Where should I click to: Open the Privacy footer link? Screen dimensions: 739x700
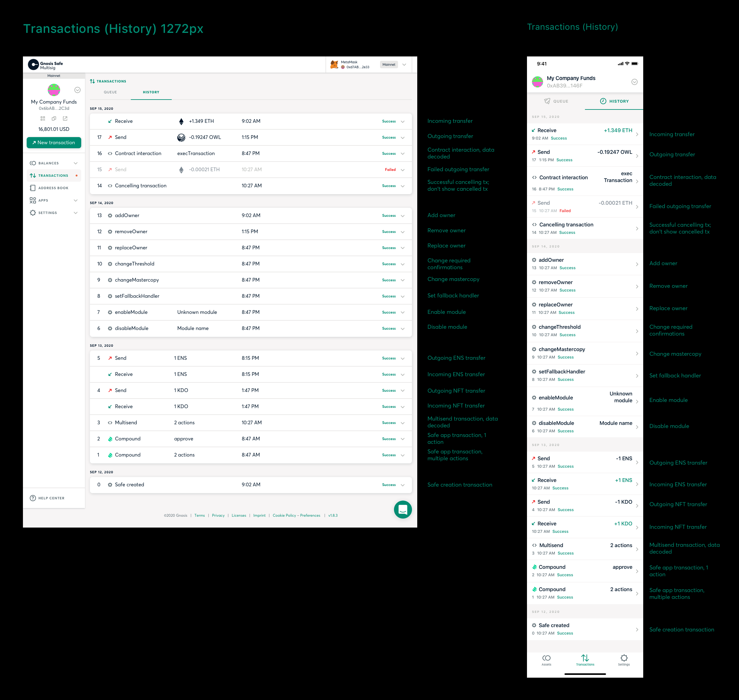[218, 515]
